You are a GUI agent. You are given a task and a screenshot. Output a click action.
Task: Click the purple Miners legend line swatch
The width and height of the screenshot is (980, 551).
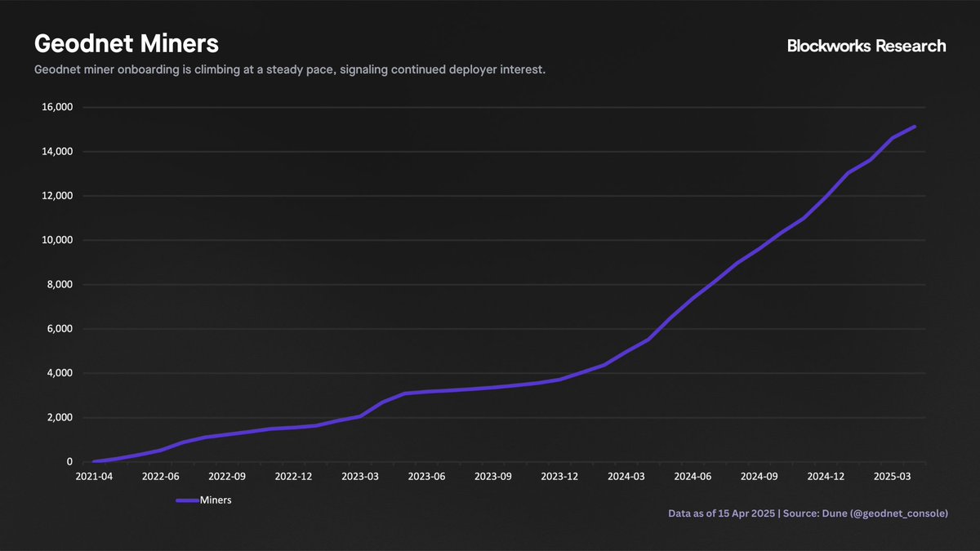[188, 500]
